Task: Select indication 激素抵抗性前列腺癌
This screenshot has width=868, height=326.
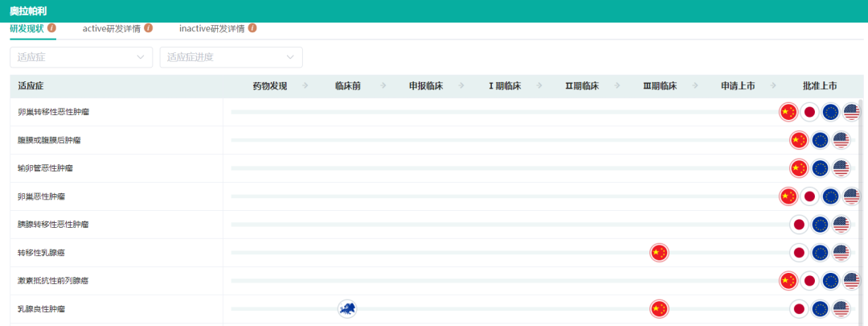Action: tap(53, 281)
